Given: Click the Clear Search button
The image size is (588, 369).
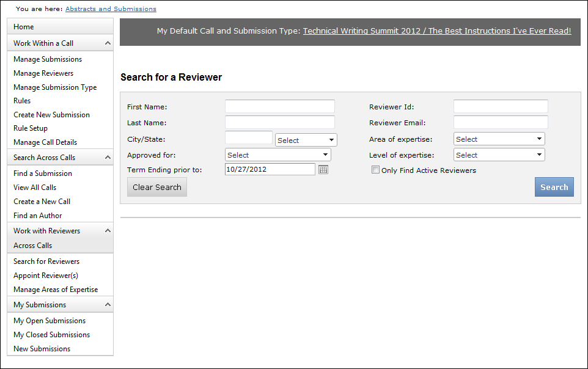Looking at the screenshot, I should coord(156,187).
